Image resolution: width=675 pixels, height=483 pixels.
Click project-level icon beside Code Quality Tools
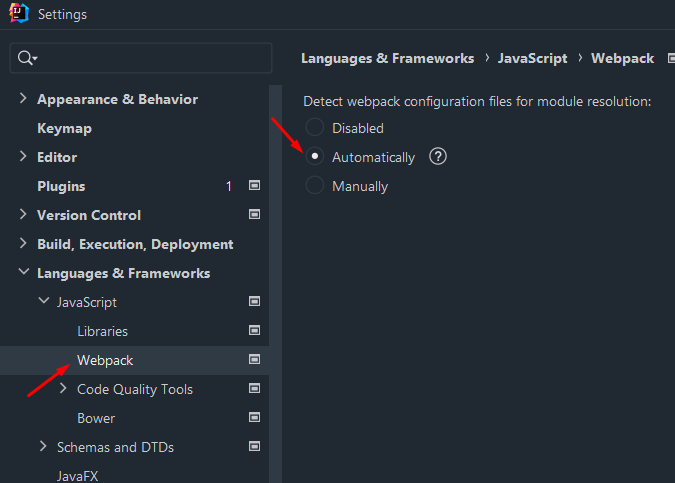pyautogui.click(x=254, y=388)
